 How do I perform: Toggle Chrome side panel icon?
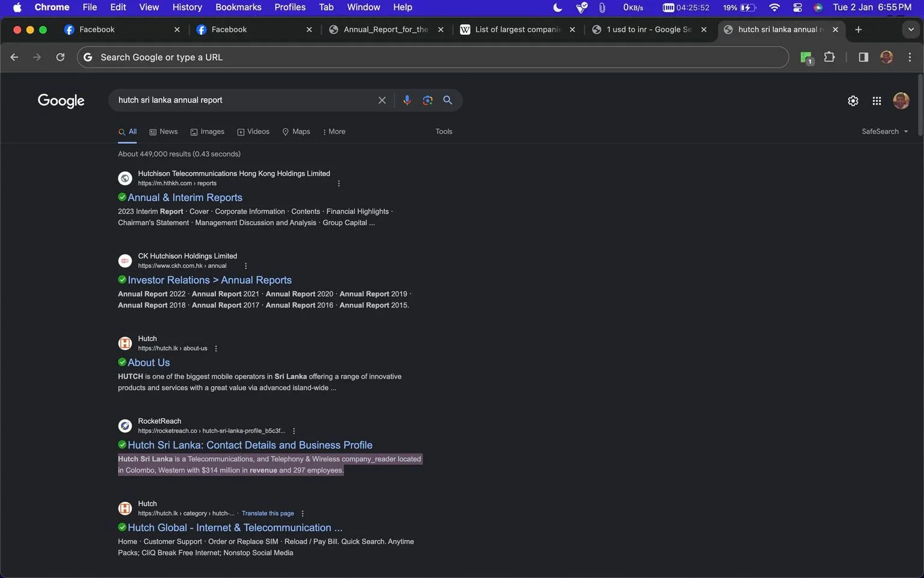pyautogui.click(x=863, y=57)
